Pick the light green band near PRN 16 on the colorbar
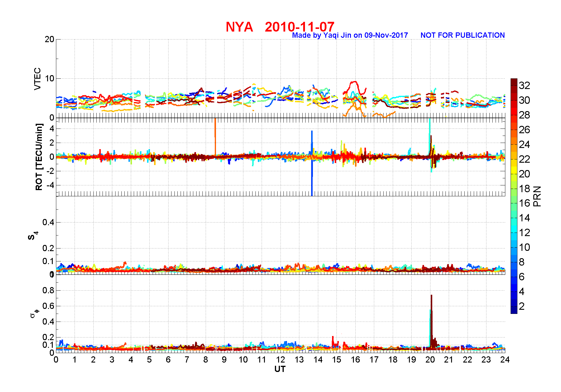Screen dimensions: 561x392 tap(514, 200)
